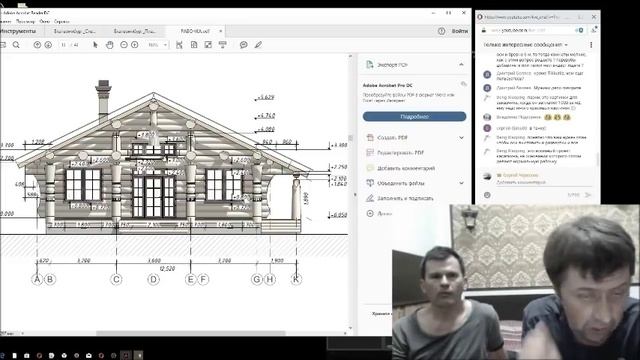Image resolution: width=640 pixels, height=360 pixels.
Task: Click the send arrow in chat
Action: [588, 195]
